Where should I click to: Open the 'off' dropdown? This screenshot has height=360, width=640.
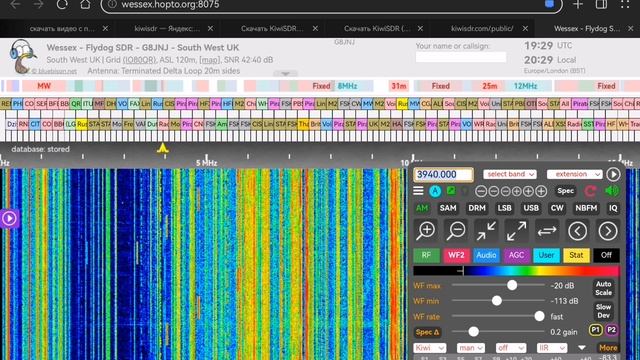point(511,348)
